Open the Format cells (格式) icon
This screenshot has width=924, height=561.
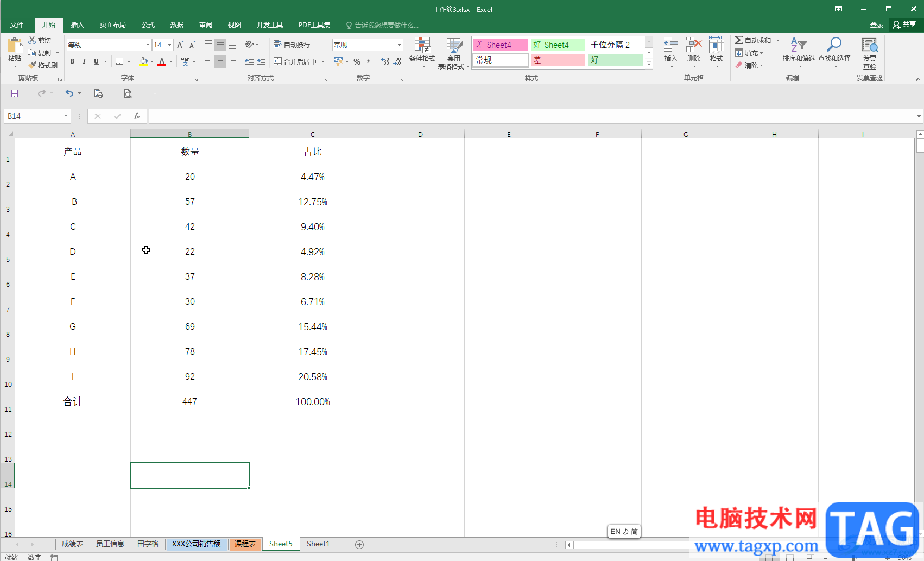717,52
